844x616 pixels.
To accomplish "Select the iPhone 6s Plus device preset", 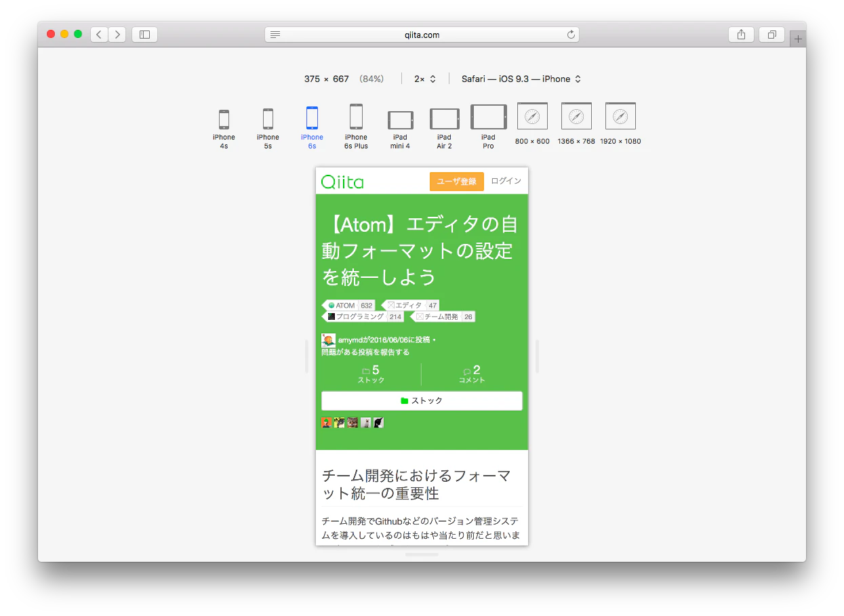I will tap(356, 127).
